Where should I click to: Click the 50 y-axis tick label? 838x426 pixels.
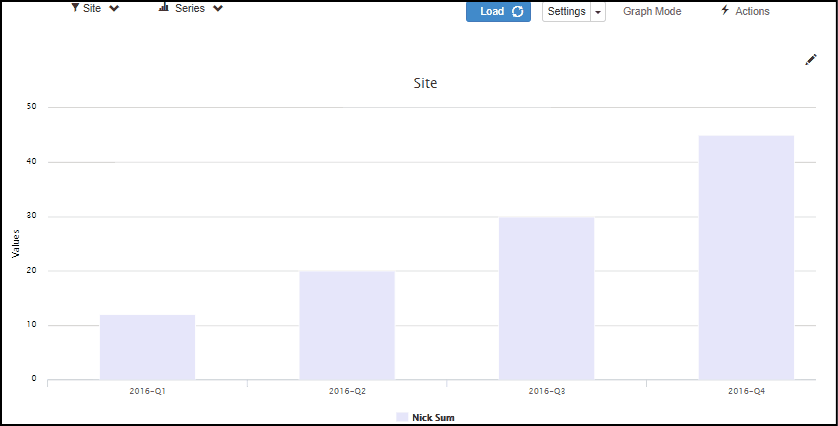32,106
